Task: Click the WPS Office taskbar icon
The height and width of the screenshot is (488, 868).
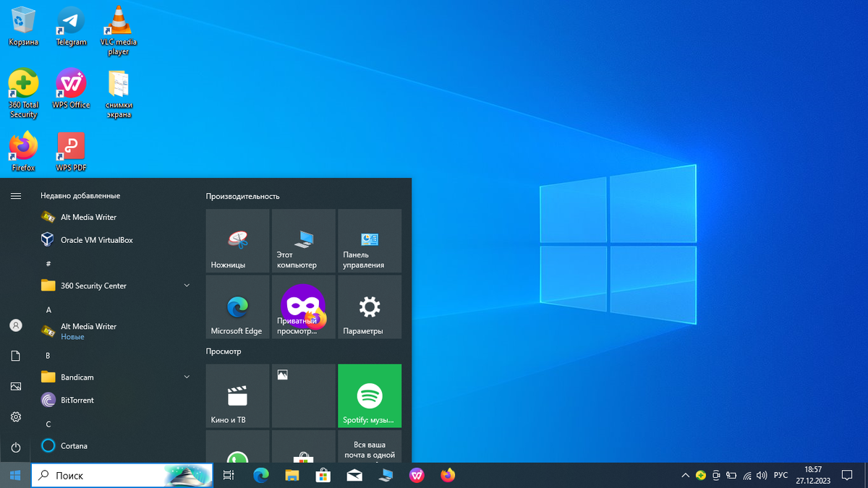Action: (417, 475)
